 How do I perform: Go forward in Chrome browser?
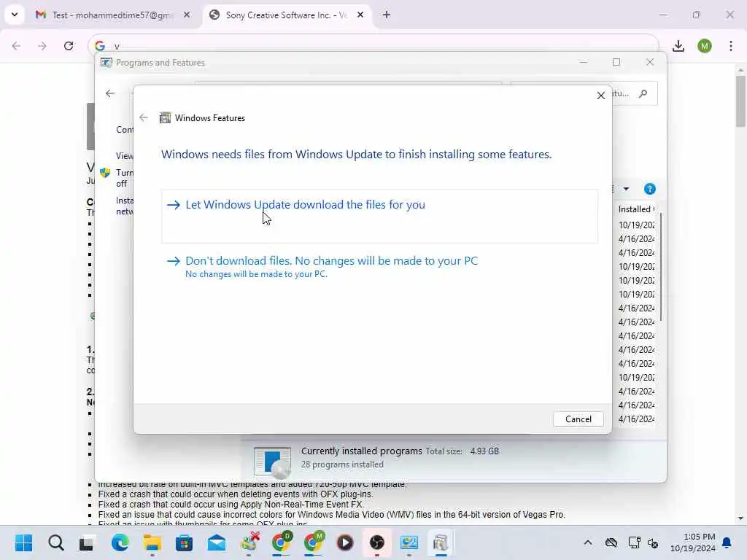click(x=42, y=46)
